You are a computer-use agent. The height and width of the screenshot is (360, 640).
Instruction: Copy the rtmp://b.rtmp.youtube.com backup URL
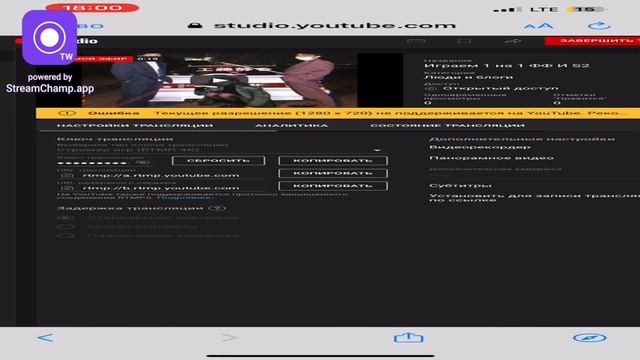point(333,186)
